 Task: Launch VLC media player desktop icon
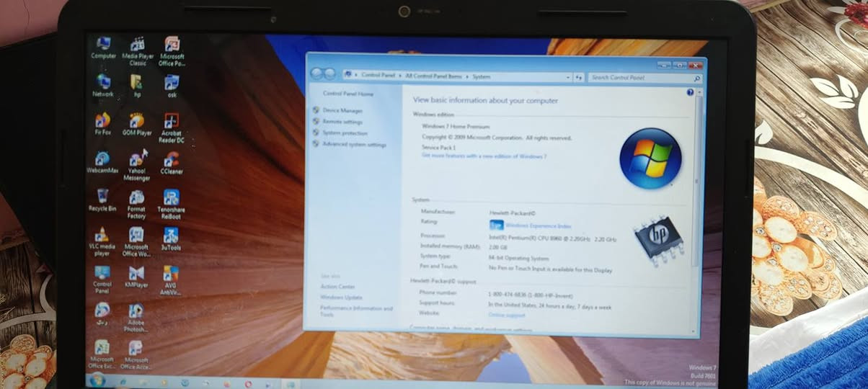102,241
